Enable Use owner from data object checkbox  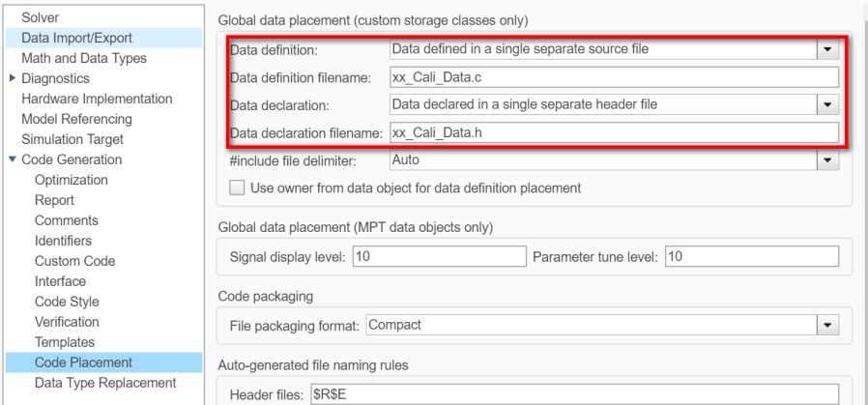(x=237, y=188)
